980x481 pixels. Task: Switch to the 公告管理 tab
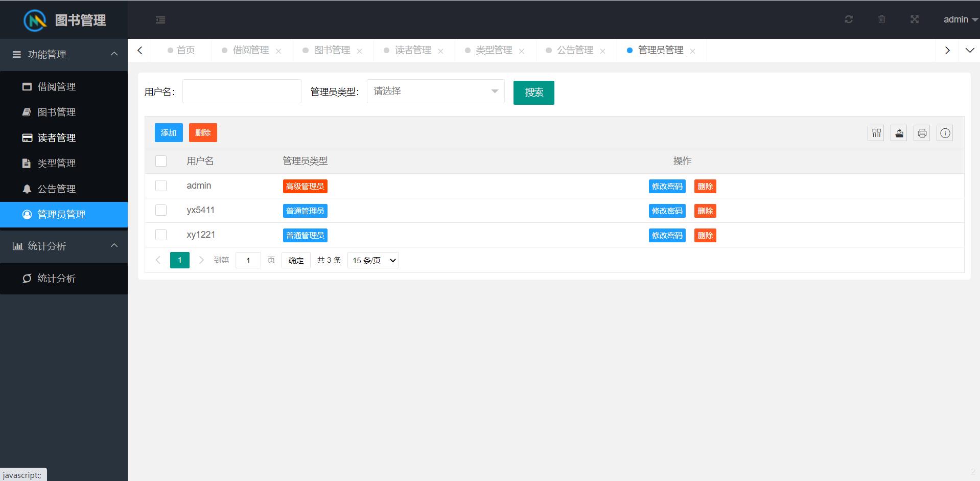(x=575, y=50)
